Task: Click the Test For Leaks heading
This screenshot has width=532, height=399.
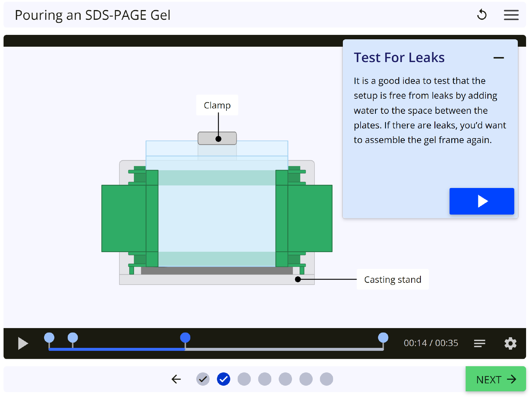Action: [399, 58]
